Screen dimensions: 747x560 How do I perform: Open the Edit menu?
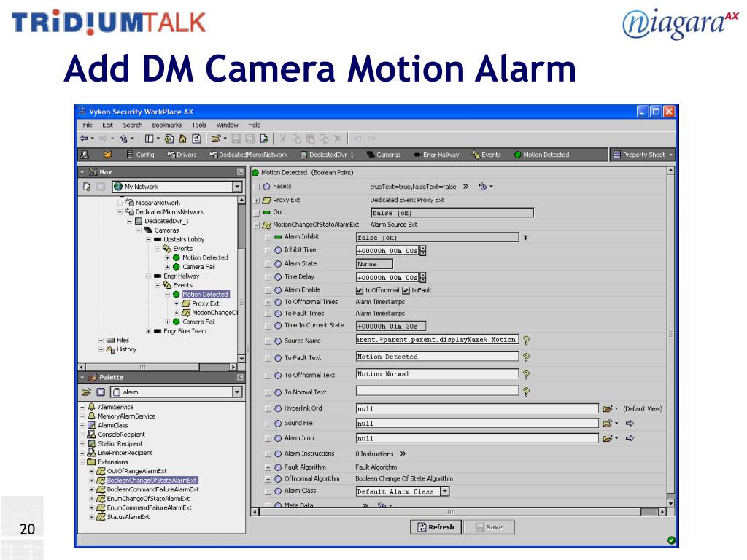pyautogui.click(x=108, y=125)
